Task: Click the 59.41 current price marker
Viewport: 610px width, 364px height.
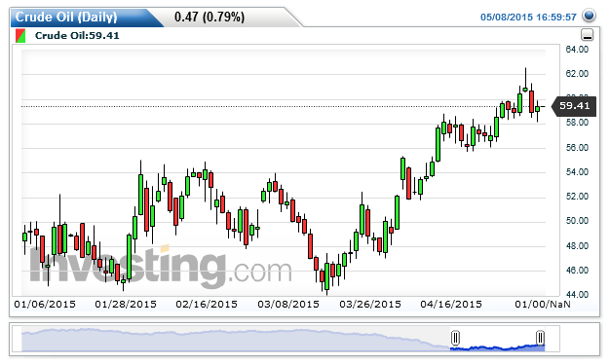Action: [x=574, y=106]
